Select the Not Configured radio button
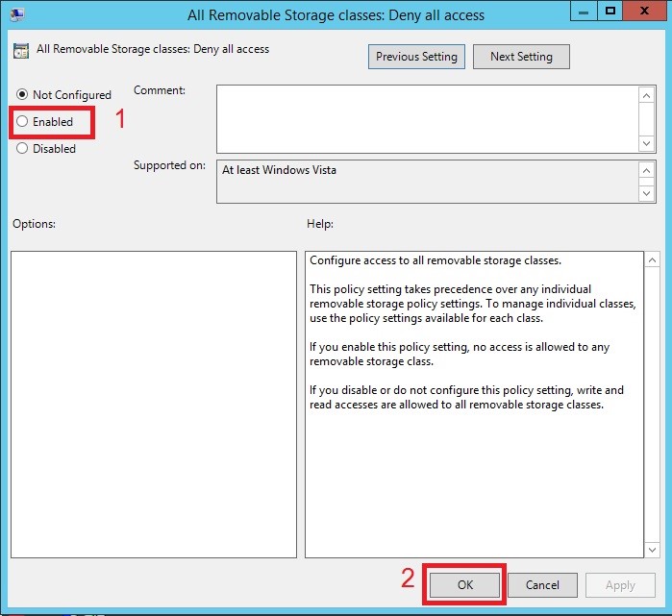This screenshot has width=672, height=616. pos(22,95)
